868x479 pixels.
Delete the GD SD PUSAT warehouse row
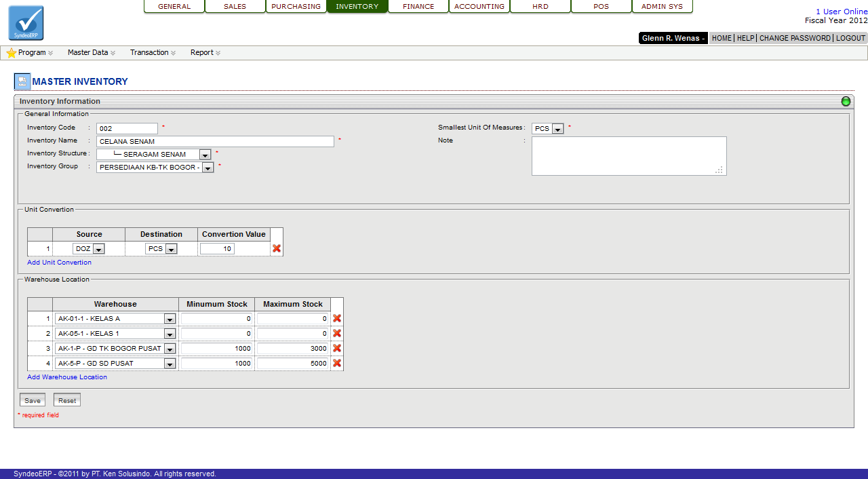point(337,363)
